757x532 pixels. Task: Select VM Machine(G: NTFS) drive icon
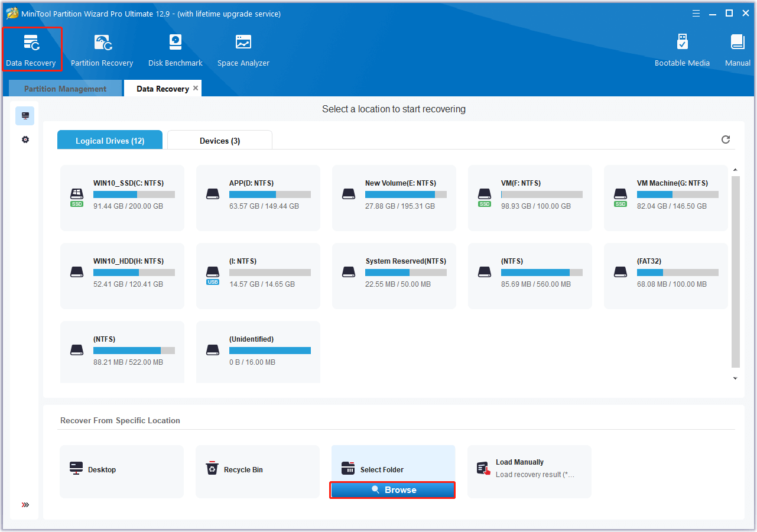click(x=620, y=196)
